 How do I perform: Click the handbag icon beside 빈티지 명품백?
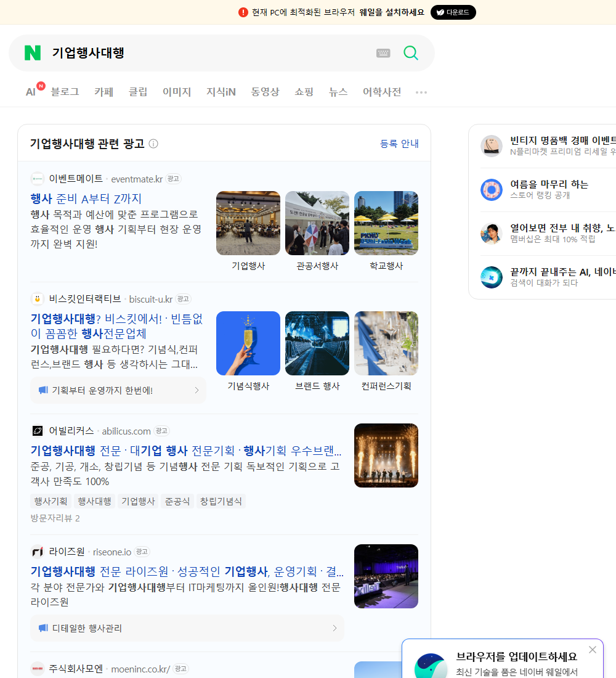pos(492,145)
